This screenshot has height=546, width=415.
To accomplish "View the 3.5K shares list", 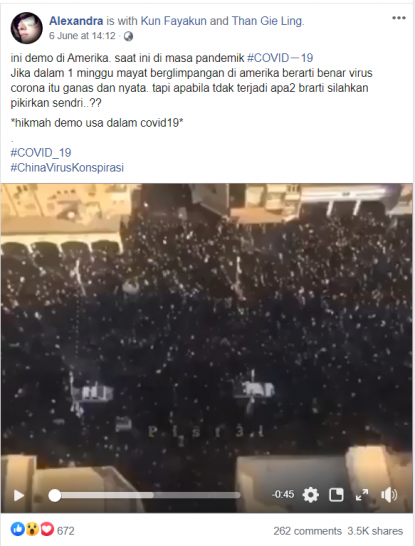I will coord(375,531).
